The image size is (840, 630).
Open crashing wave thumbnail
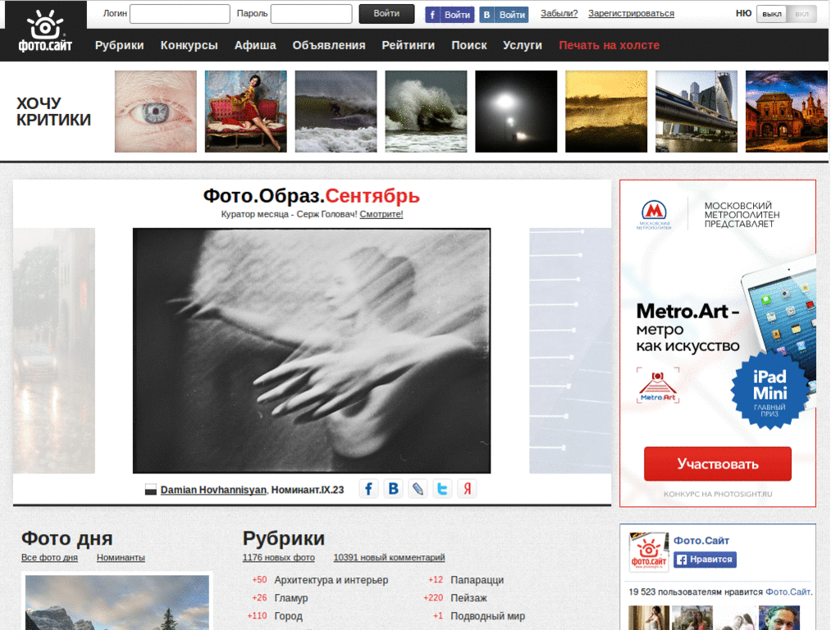(426, 112)
